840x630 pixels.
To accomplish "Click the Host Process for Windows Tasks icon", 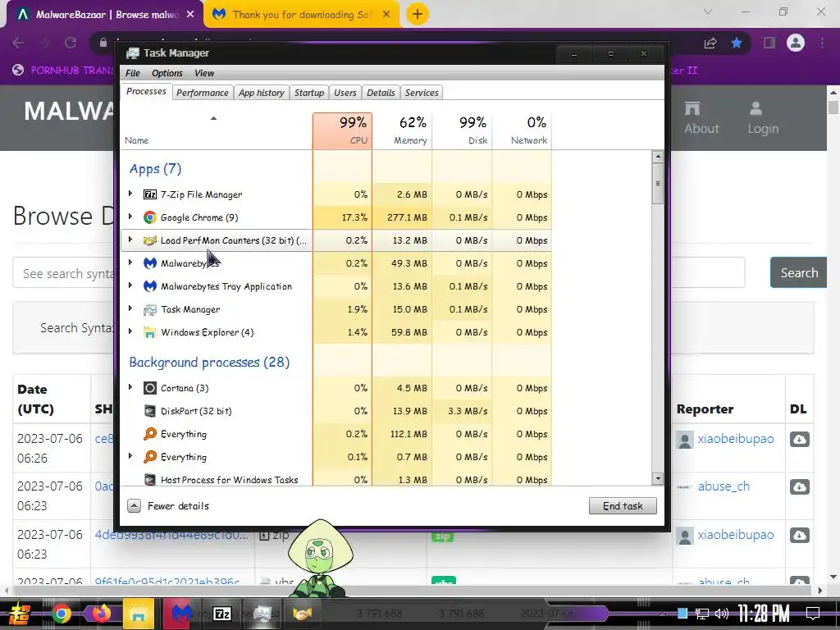I will point(150,480).
